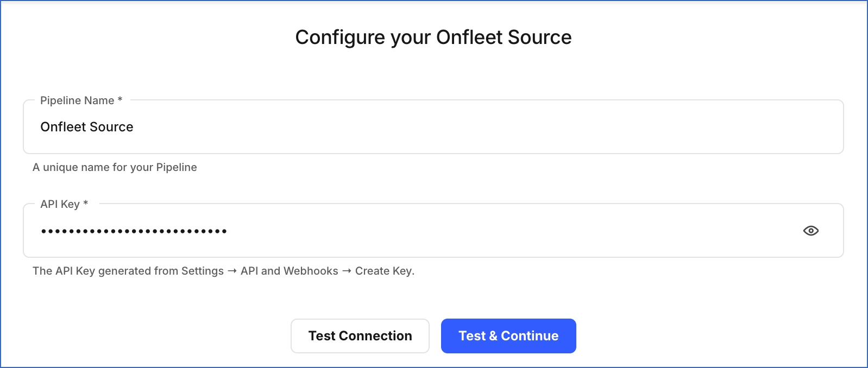
Task: Click the dotted API Key placeholder text
Action: click(134, 231)
